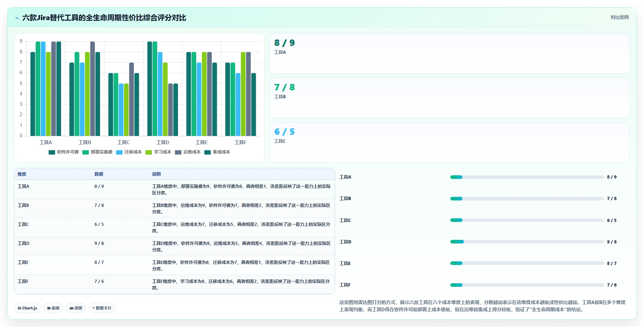Click the 工具C progress bar
644x327 pixels.
click(527, 220)
